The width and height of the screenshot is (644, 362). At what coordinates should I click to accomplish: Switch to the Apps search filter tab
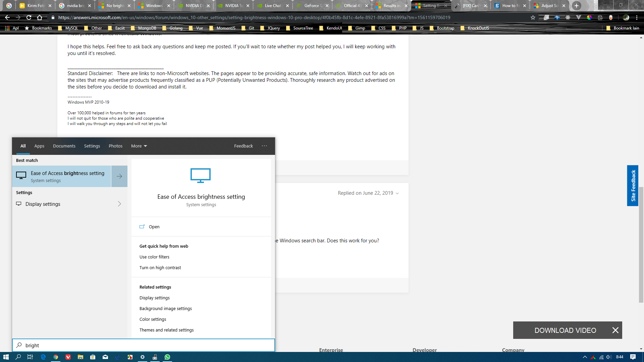click(39, 146)
